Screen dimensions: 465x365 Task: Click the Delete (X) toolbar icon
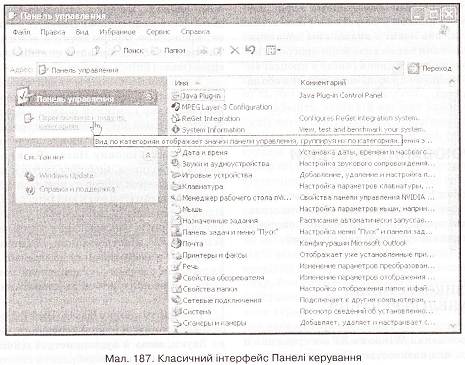(x=235, y=51)
